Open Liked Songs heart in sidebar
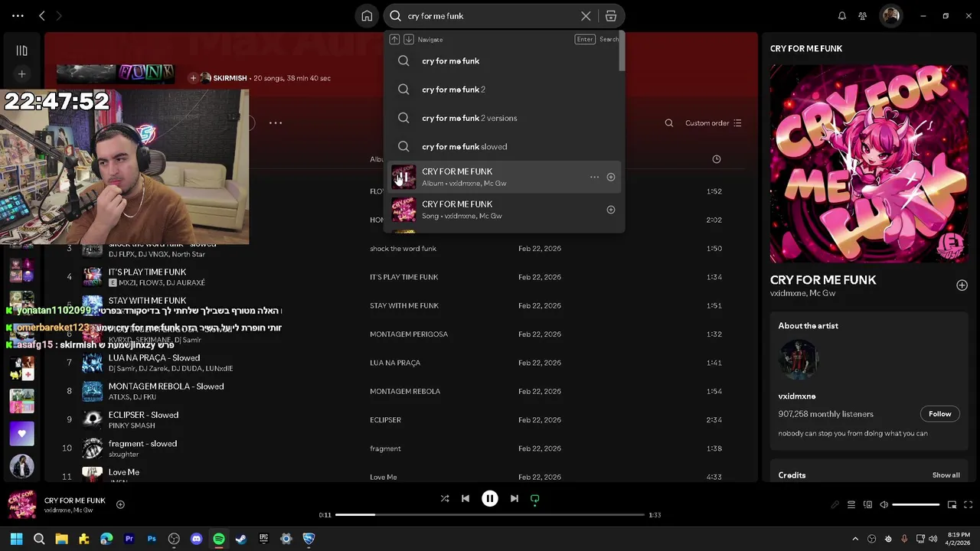Image resolution: width=980 pixels, height=551 pixels. (21, 433)
